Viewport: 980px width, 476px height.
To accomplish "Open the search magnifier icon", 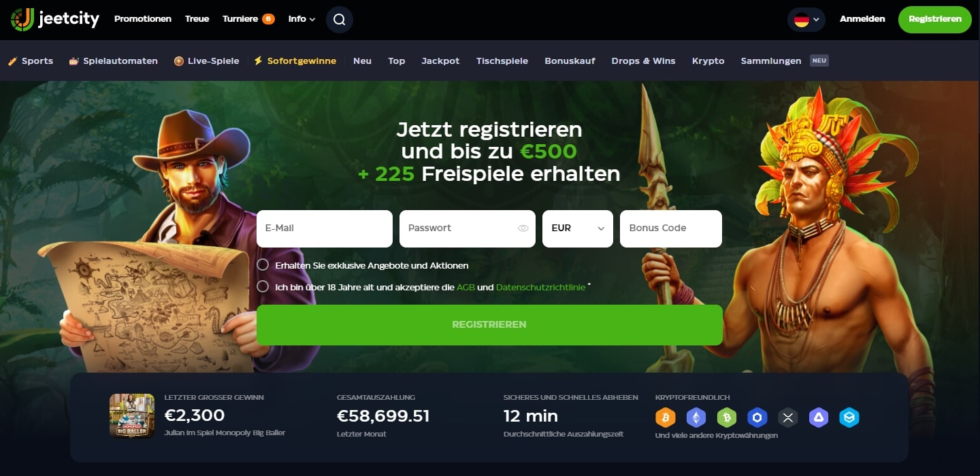I will coord(339,19).
